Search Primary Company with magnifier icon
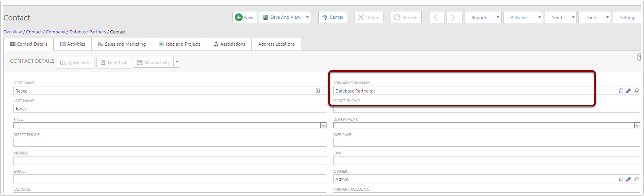The image size is (644, 196). [x=636, y=91]
